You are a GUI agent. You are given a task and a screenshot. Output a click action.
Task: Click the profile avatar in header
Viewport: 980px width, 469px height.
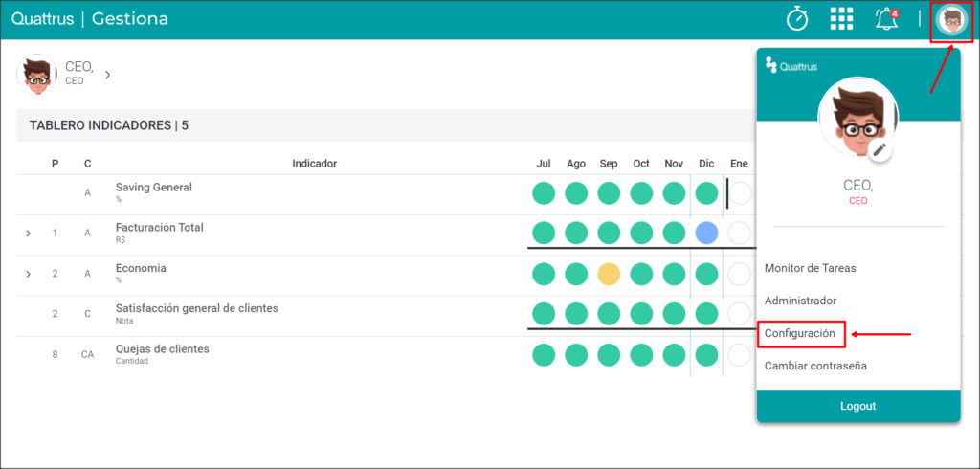[951, 21]
